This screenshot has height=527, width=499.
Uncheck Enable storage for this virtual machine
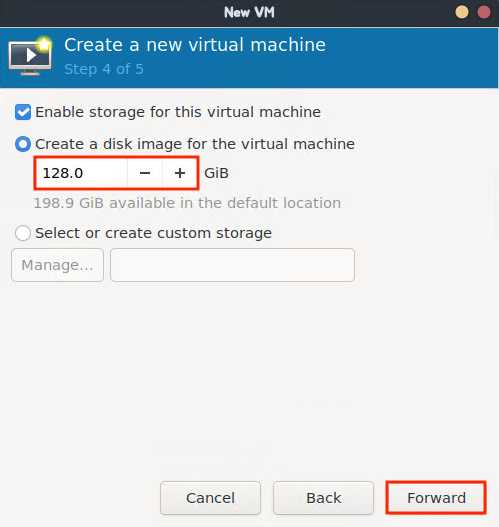tap(23, 112)
